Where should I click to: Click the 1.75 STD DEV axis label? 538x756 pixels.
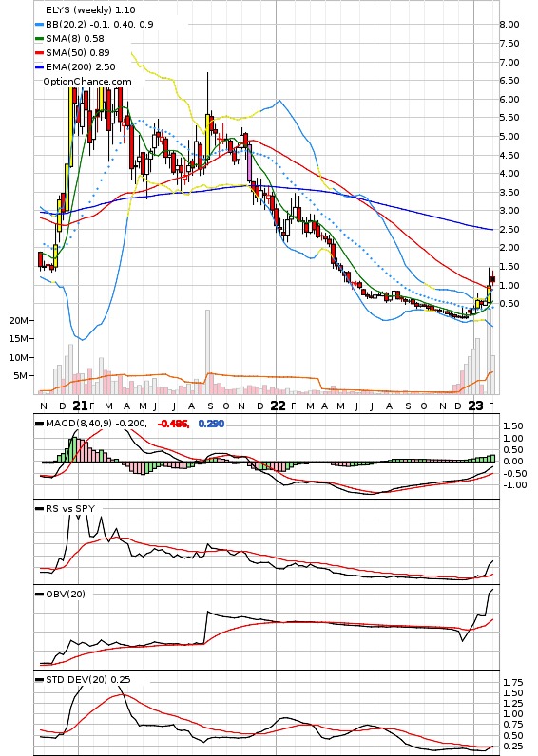tap(513, 683)
